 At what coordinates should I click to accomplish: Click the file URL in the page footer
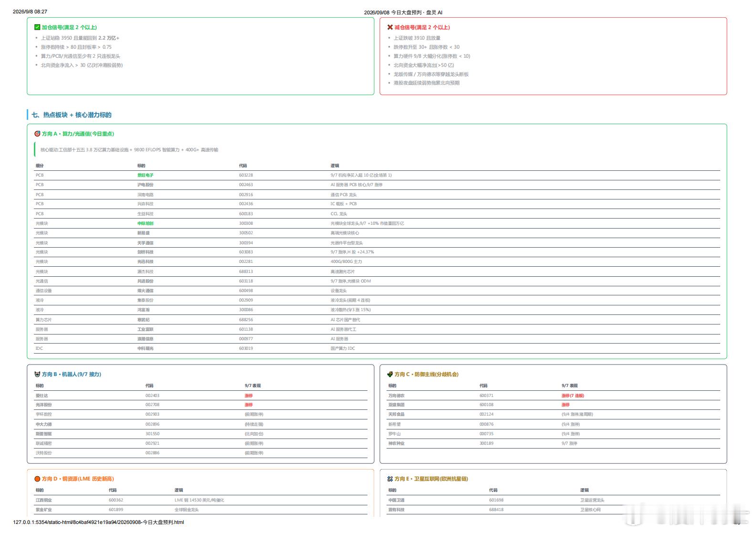[x=98, y=522]
